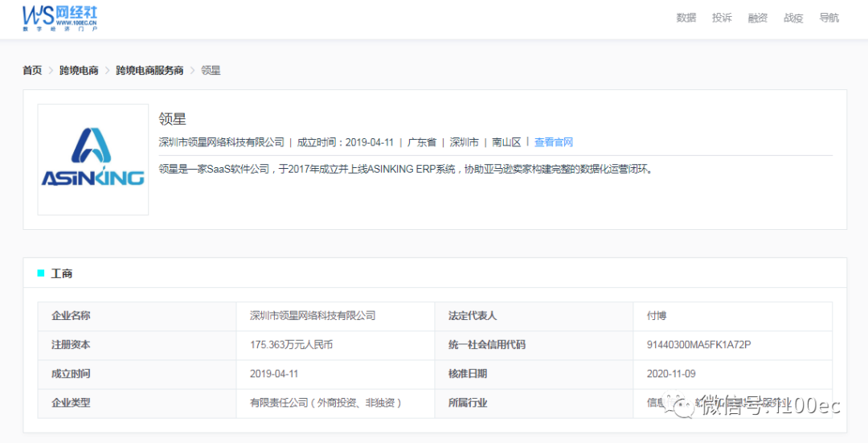Viewport: 868px width, 443px height.
Task: Click the 领星 breadcrumb item
Action: click(x=211, y=71)
